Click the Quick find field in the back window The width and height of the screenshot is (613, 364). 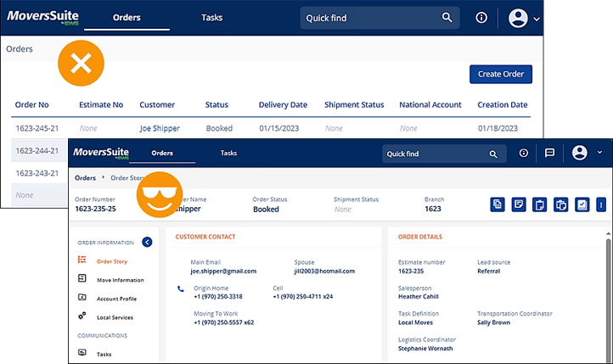[x=380, y=18]
